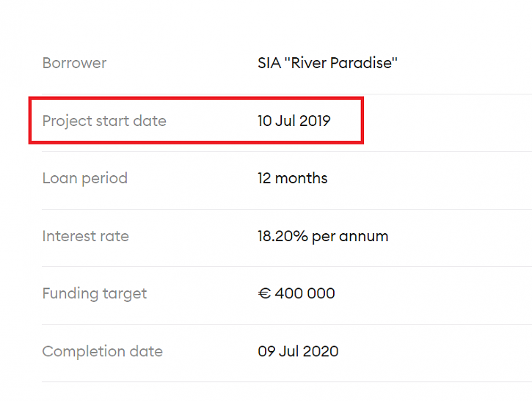Select the 09 Jul 2020 date value
The image size is (532, 401).
pyautogui.click(x=298, y=351)
